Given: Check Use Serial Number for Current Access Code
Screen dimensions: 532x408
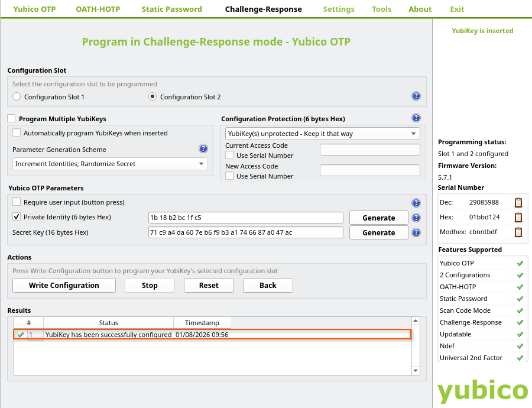Looking at the screenshot, I should [229, 156].
